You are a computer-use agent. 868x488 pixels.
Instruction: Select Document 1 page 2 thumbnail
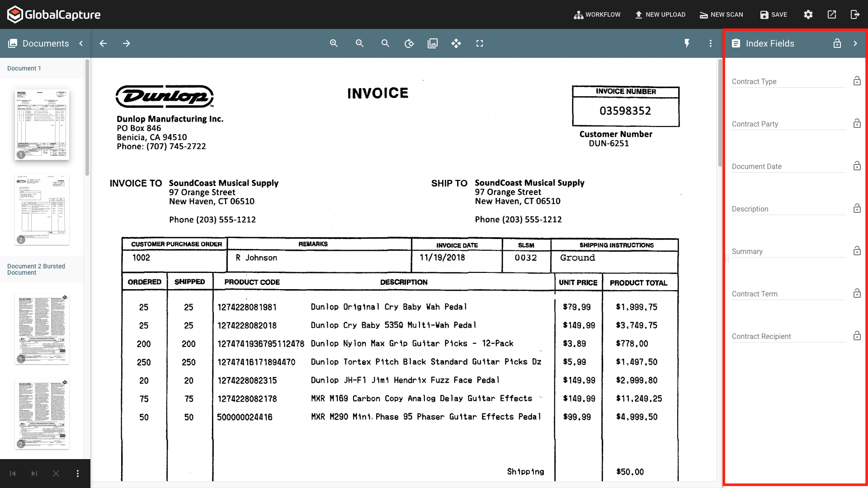[42, 210]
